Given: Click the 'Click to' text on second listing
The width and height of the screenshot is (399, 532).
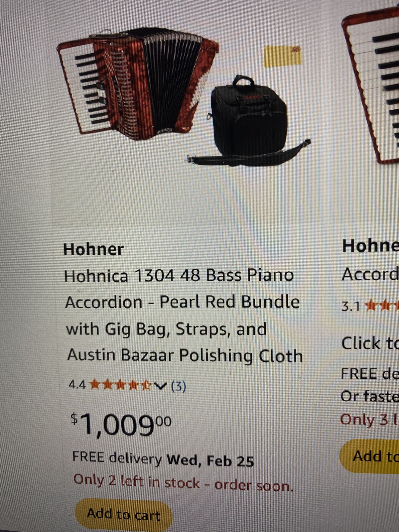Looking at the screenshot, I should [370, 343].
